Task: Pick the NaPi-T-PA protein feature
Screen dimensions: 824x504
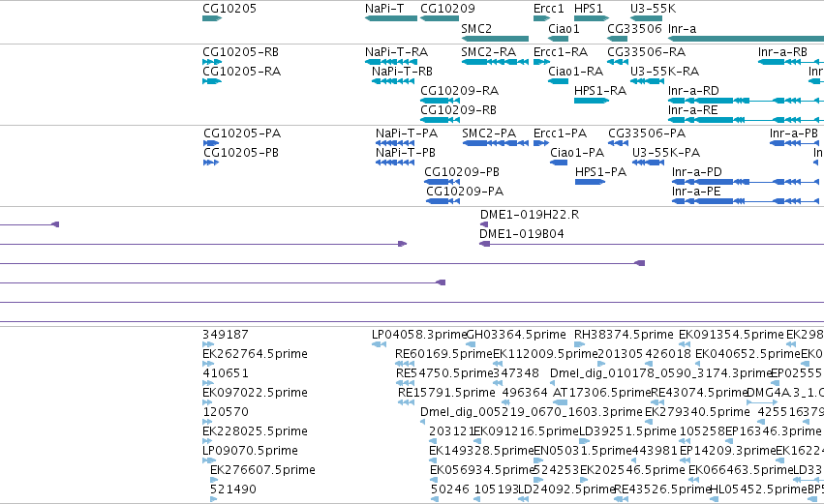Action: [395, 143]
